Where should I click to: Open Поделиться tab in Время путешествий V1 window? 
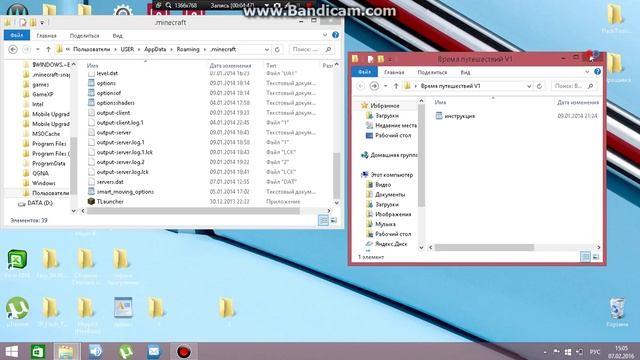point(432,72)
